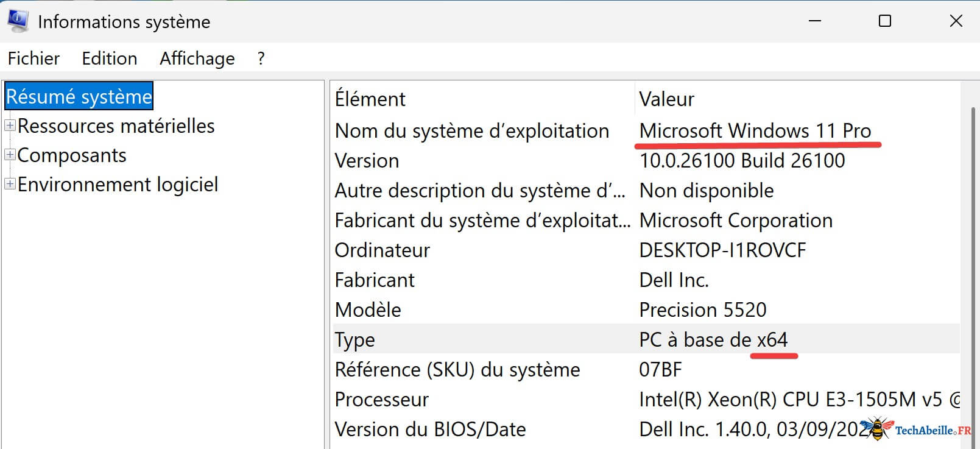
Task: Click the value Non disponible
Action: tap(707, 191)
